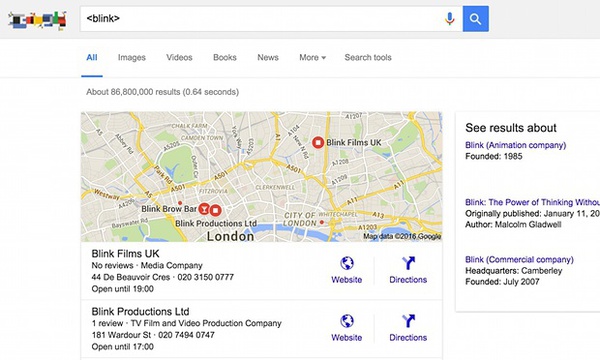Open Search tools options

tap(368, 57)
